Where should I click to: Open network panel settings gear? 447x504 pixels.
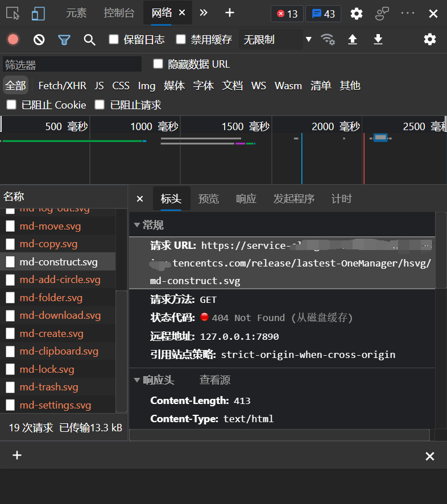click(x=429, y=39)
